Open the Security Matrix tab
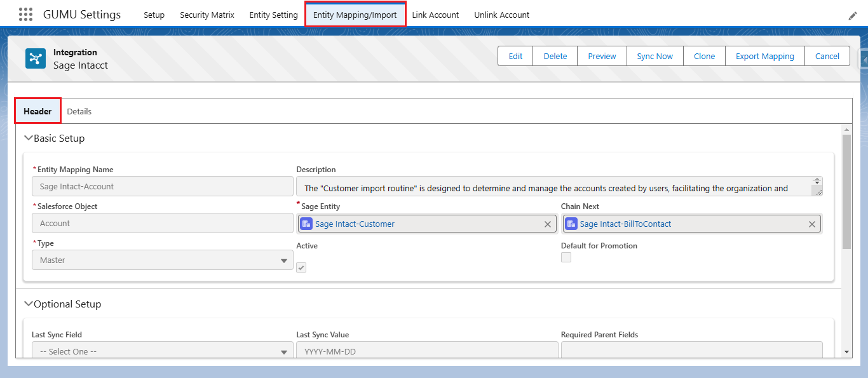 (207, 15)
